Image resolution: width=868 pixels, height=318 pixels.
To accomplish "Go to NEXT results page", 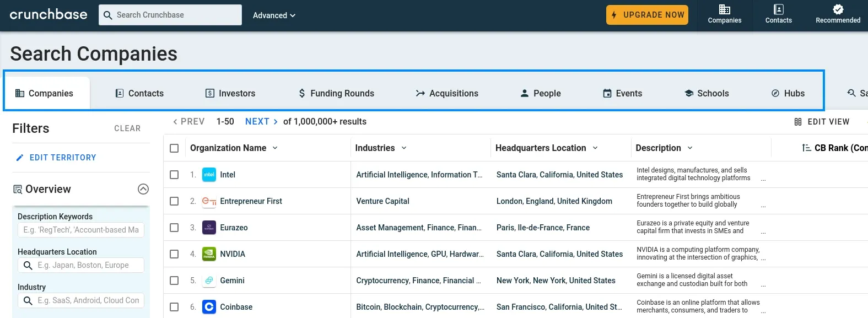I will pos(261,121).
